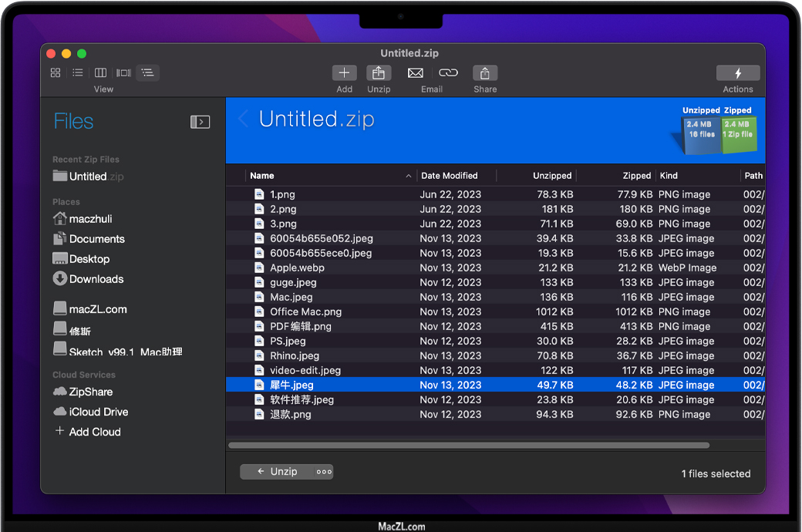Open the Actions lightning bolt menu
The height and width of the screenshot is (532, 802).
pyautogui.click(x=737, y=73)
